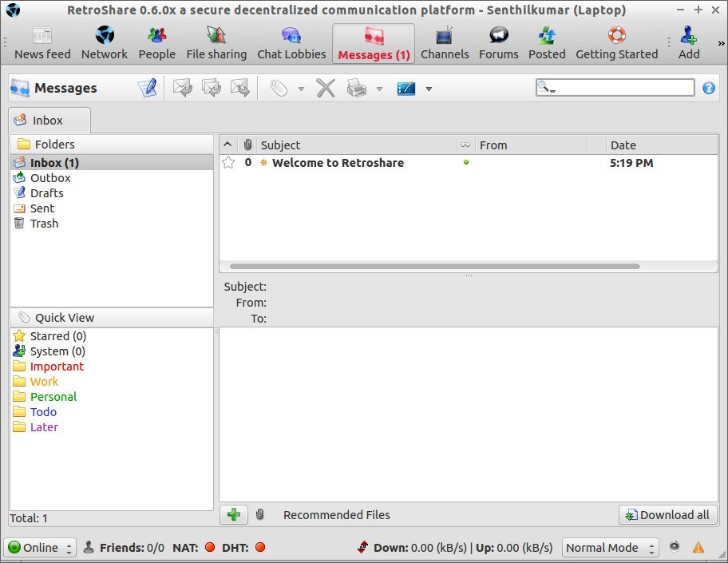Open search options magnifier dropdown
Screen dimensions: 728x563
(546, 87)
